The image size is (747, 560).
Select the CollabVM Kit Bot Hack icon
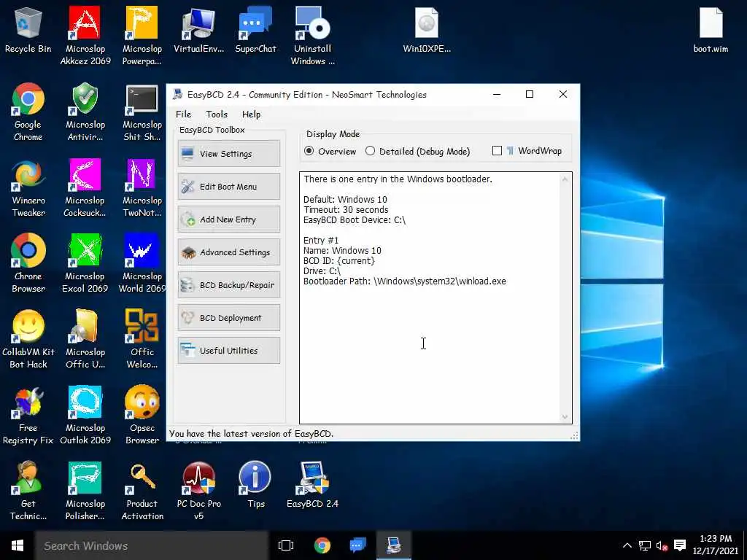(x=28, y=340)
